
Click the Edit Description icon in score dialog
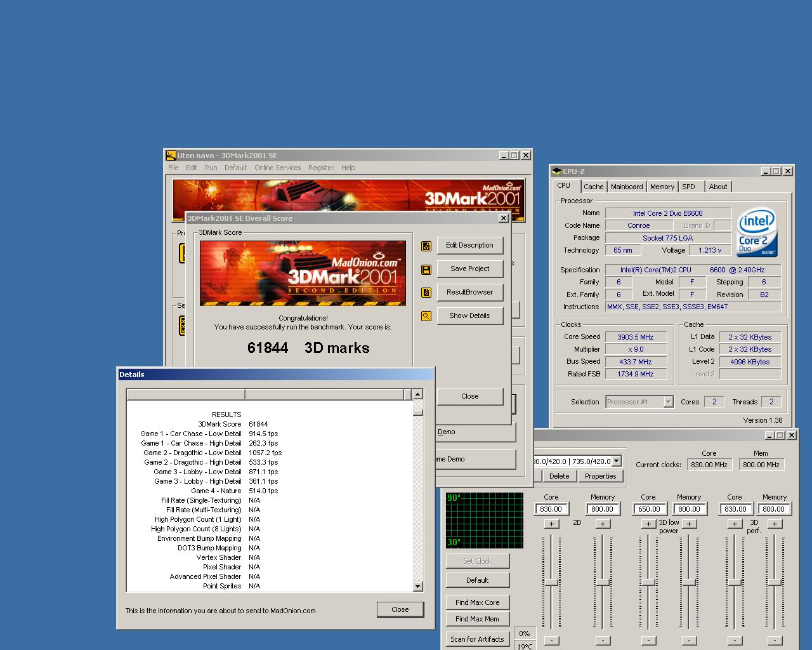point(426,246)
